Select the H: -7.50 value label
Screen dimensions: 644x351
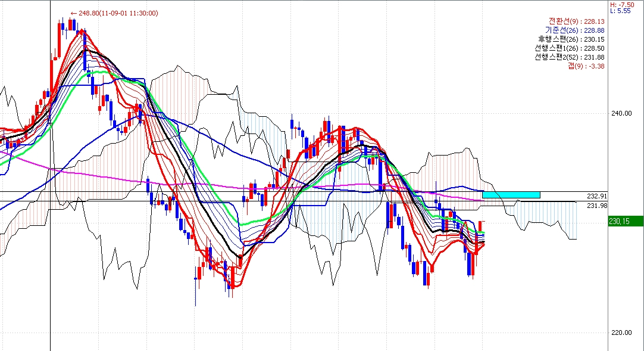(x=621, y=4)
